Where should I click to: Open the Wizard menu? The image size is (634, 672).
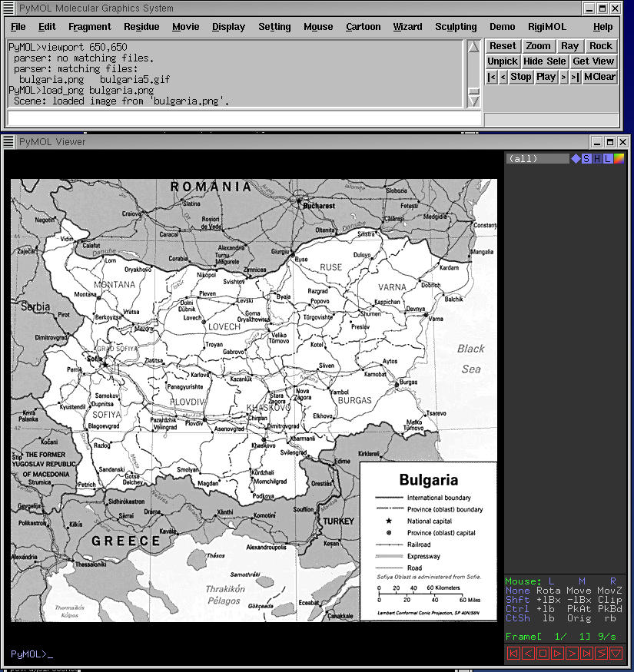coord(407,27)
